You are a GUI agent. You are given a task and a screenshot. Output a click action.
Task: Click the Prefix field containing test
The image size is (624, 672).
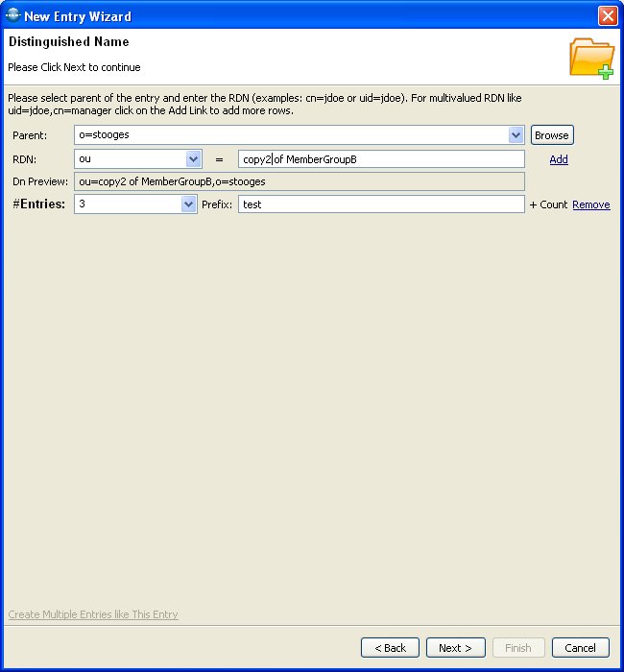381,204
